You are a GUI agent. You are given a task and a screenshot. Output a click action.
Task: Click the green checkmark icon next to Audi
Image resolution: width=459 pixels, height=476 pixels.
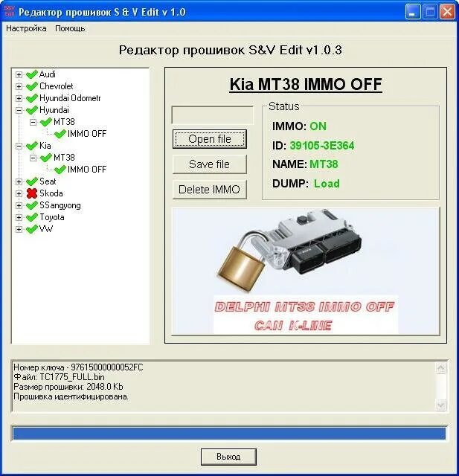[32, 74]
